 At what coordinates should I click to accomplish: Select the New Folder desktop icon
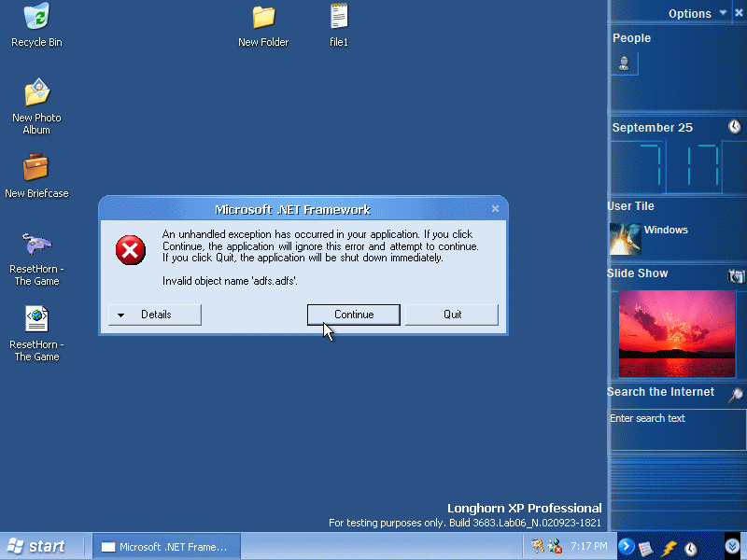pyautogui.click(x=263, y=26)
